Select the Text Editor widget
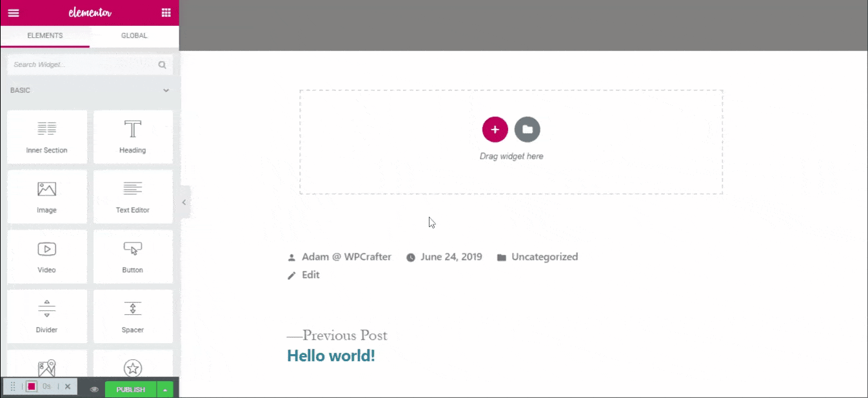This screenshot has height=398, width=868. click(133, 197)
